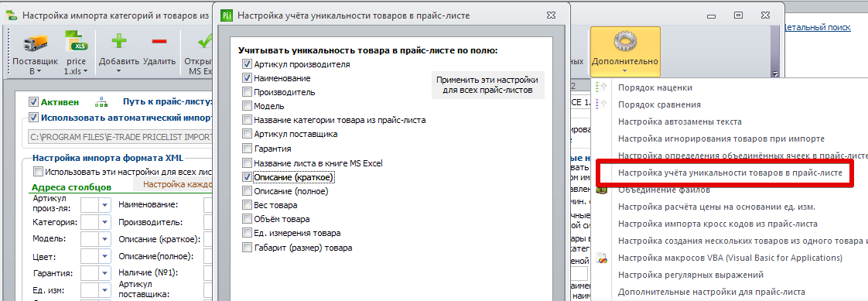Open Модель column dropdown
The image size is (868, 301).
coord(105,239)
